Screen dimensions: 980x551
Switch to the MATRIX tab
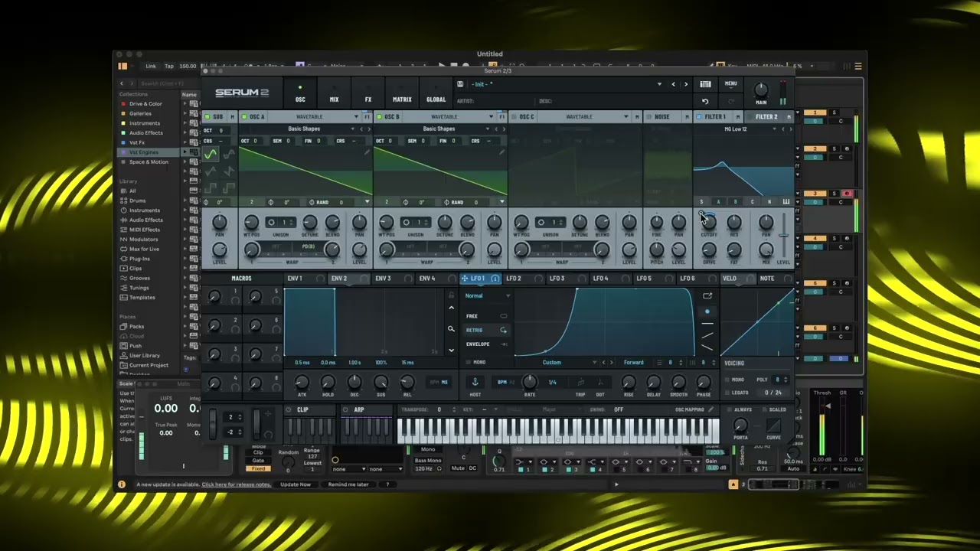[402, 95]
